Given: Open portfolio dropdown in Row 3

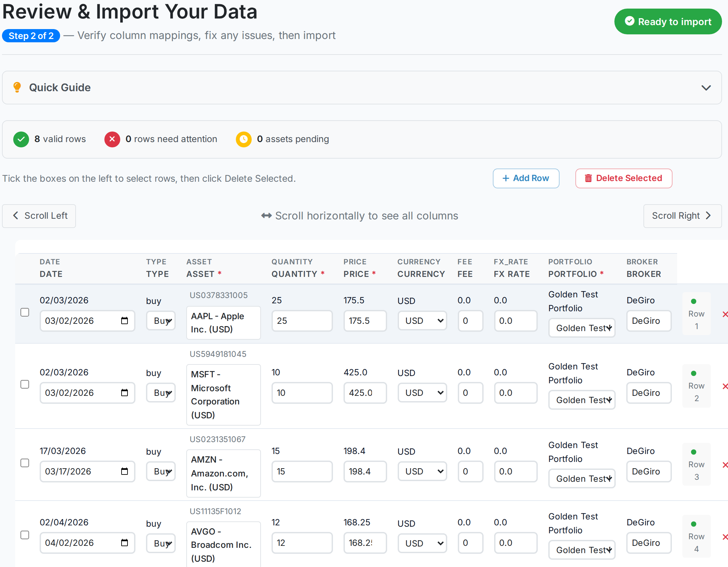Looking at the screenshot, I should pos(582,479).
